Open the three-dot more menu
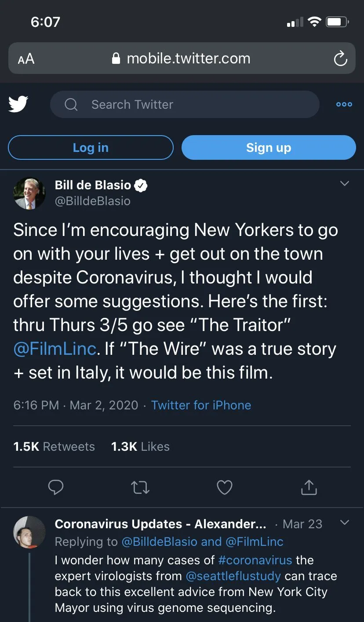Screen dimensions: 364x622 point(344,104)
